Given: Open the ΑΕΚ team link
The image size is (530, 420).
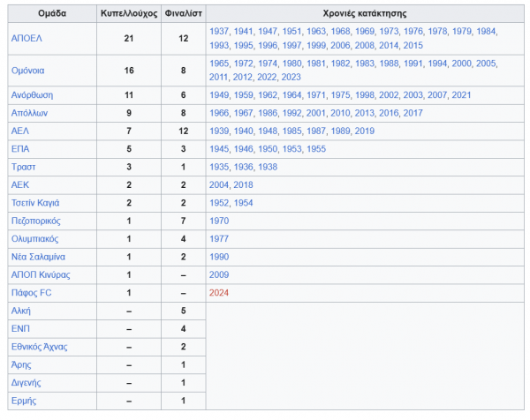Looking at the screenshot, I should [20, 185].
